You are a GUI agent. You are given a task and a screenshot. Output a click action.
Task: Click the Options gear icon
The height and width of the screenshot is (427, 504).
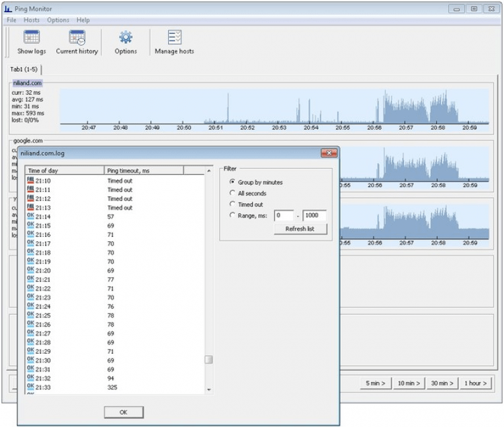(126, 38)
